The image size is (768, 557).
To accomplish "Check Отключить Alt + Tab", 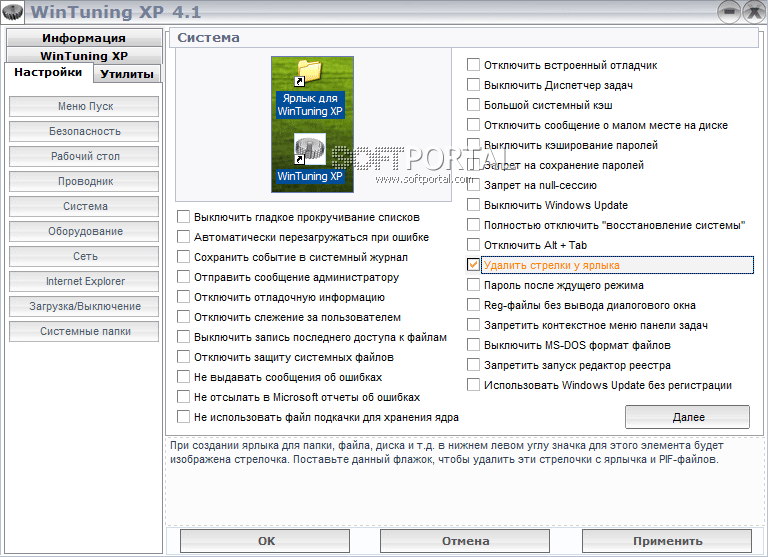I will pos(473,245).
